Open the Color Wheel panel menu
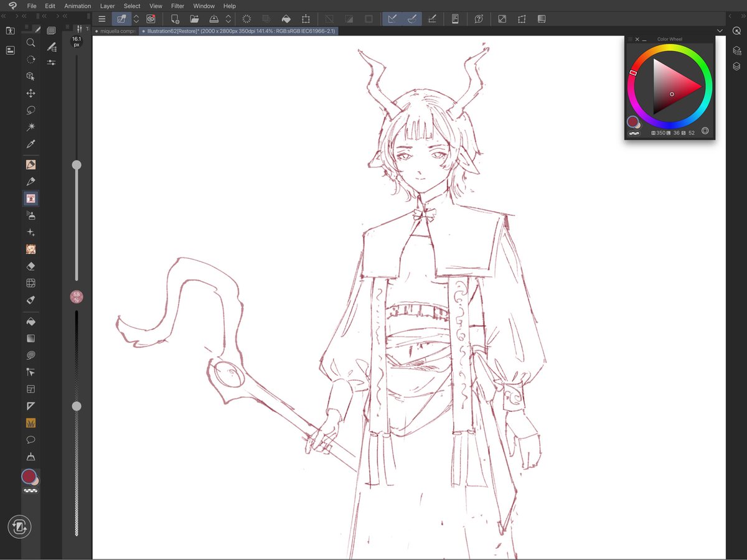 (x=629, y=39)
